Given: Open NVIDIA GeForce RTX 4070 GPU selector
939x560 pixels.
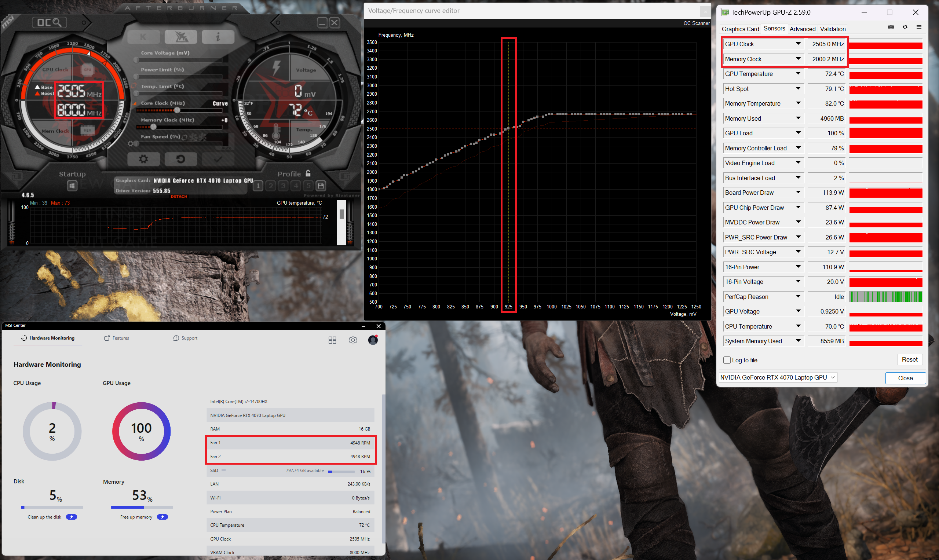Looking at the screenshot, I should click(778, 377).
